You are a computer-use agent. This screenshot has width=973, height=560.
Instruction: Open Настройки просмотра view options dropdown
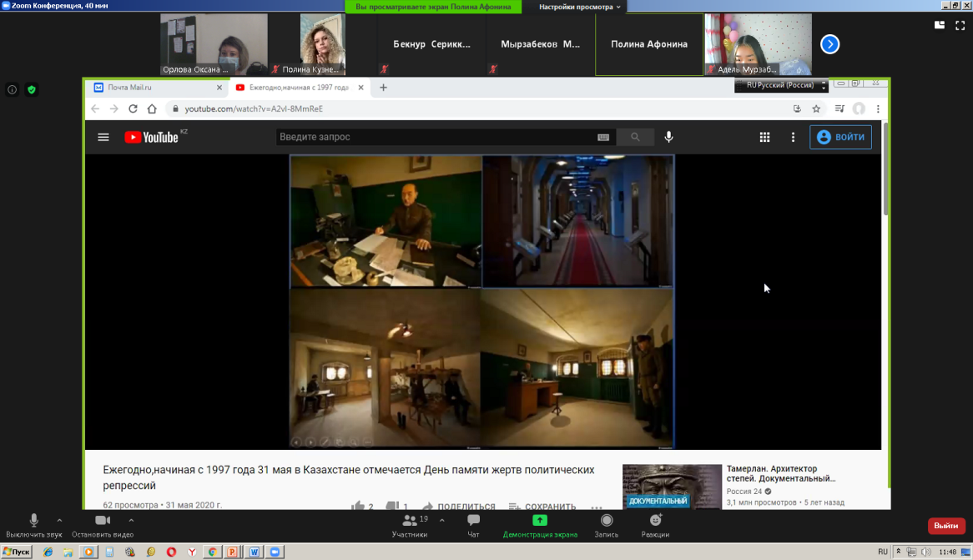[580, 7]
